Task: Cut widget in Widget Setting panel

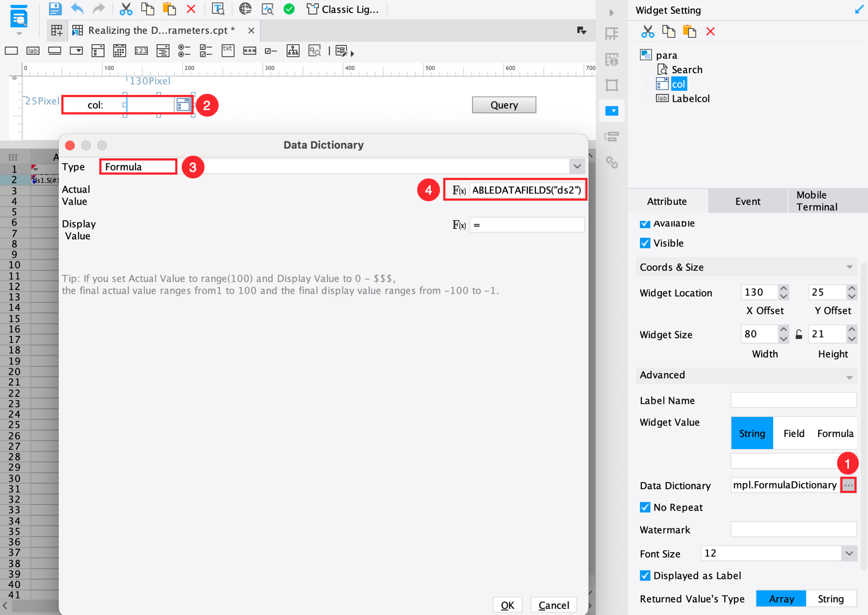Action: point(648,31)
